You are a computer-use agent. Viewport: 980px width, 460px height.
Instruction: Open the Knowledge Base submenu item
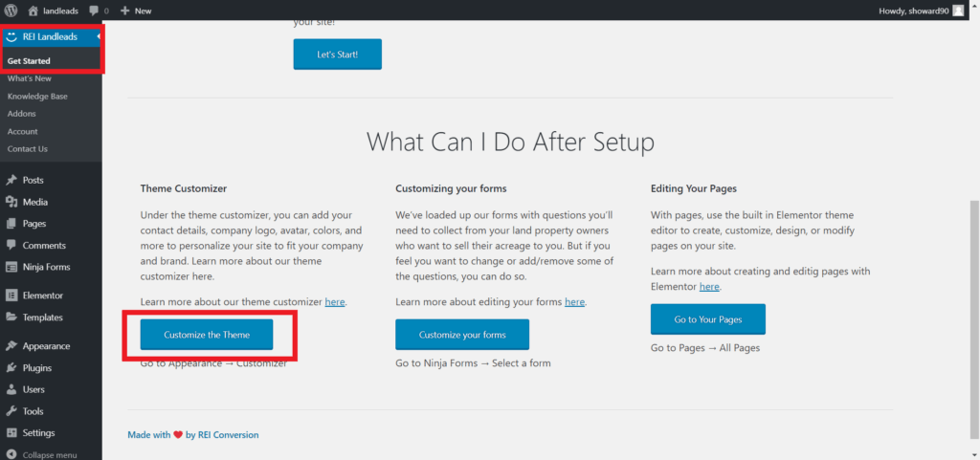click(37, 97)
